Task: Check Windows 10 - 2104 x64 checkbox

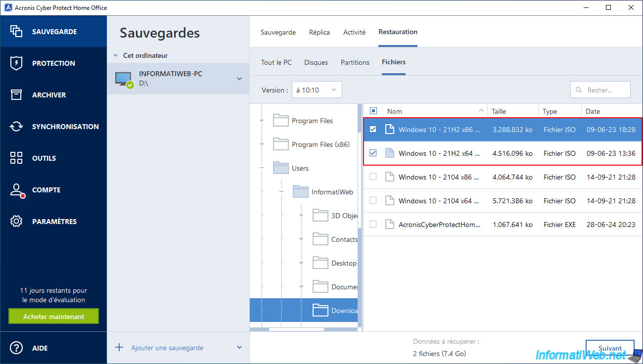Action: click(x=373, y=201)
